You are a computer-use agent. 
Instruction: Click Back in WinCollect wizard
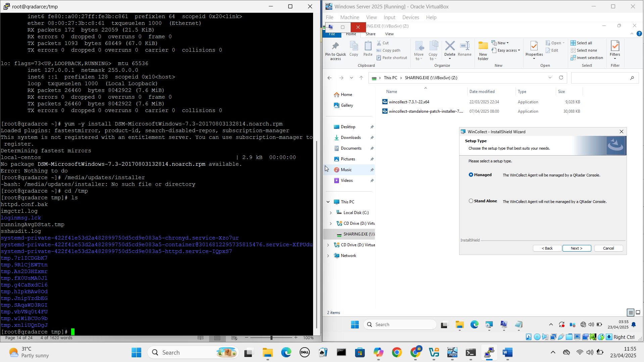click(x=547, y=248)
